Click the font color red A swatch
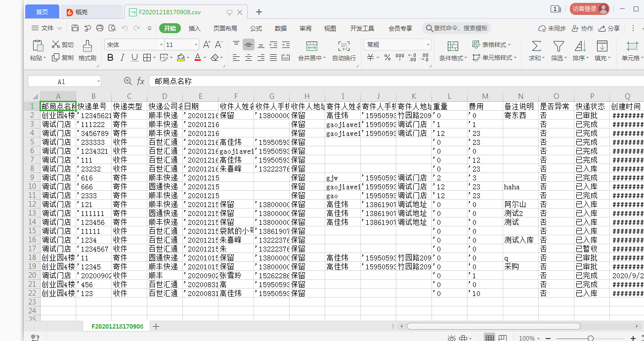 click(198, 58)
